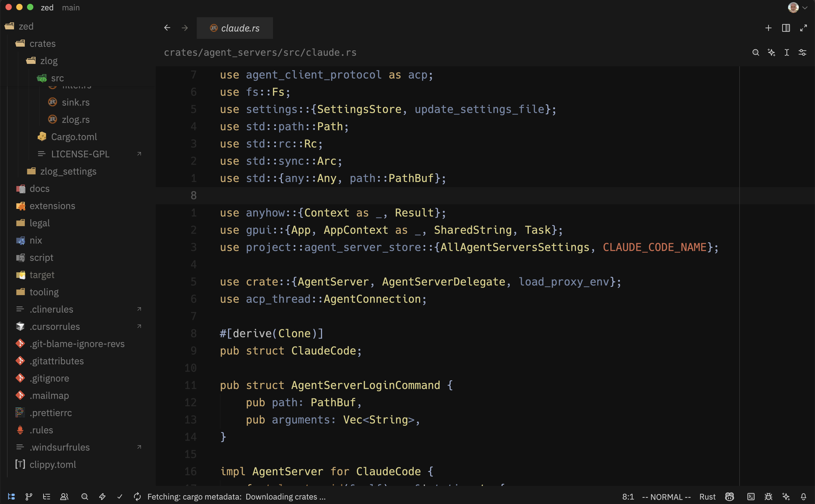Go forward with the right arrow
The height and width of the screenshot is (504, 815).
[185, 28]
